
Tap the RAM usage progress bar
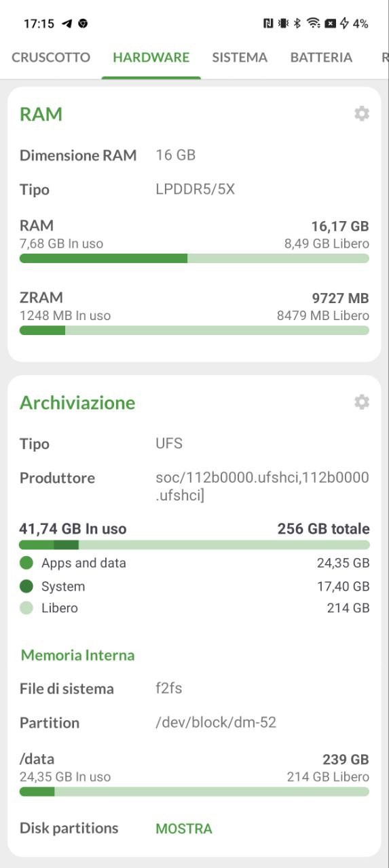(194, 258)
